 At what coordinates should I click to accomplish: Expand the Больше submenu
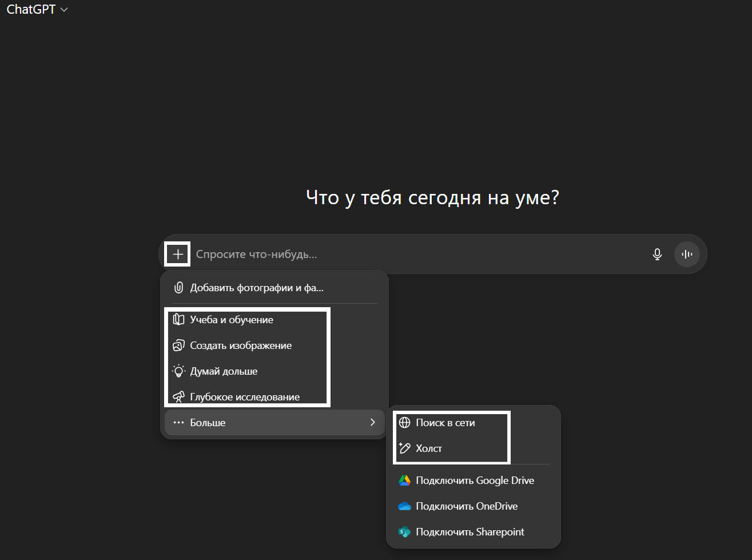(x=208, y=423)
